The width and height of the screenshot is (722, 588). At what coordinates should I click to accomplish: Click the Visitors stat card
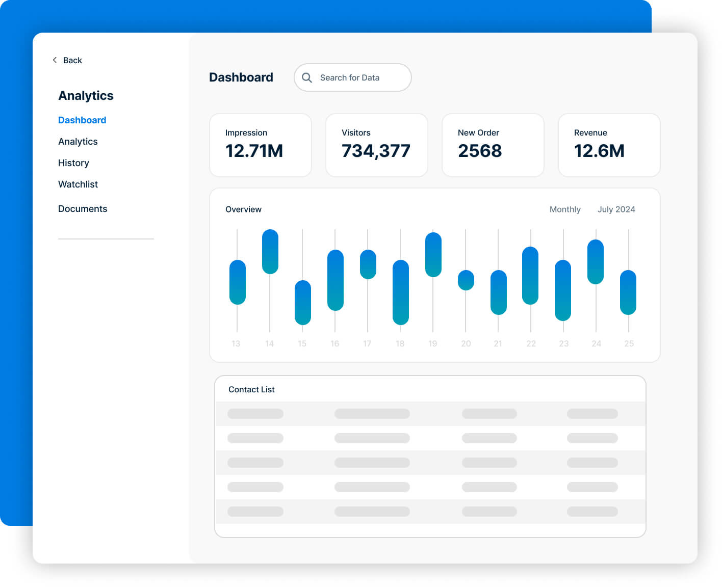(377, 145)
